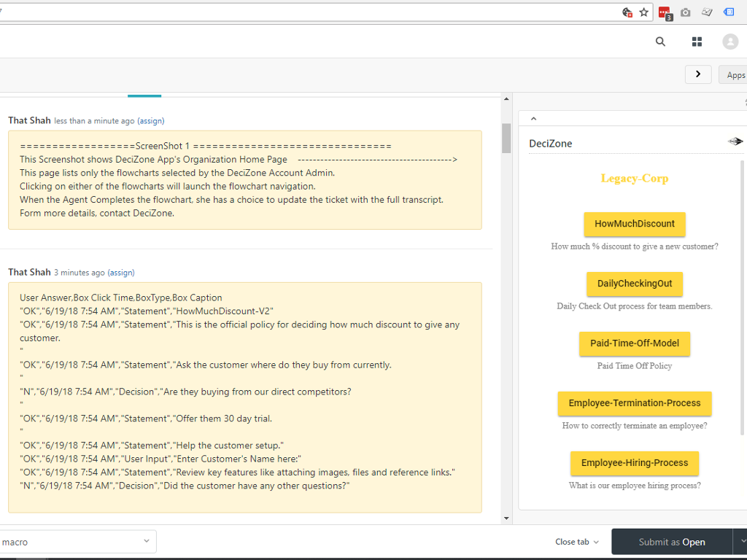
Task: Click the Legacy-Corp organization title
Action: coord(635,179)
